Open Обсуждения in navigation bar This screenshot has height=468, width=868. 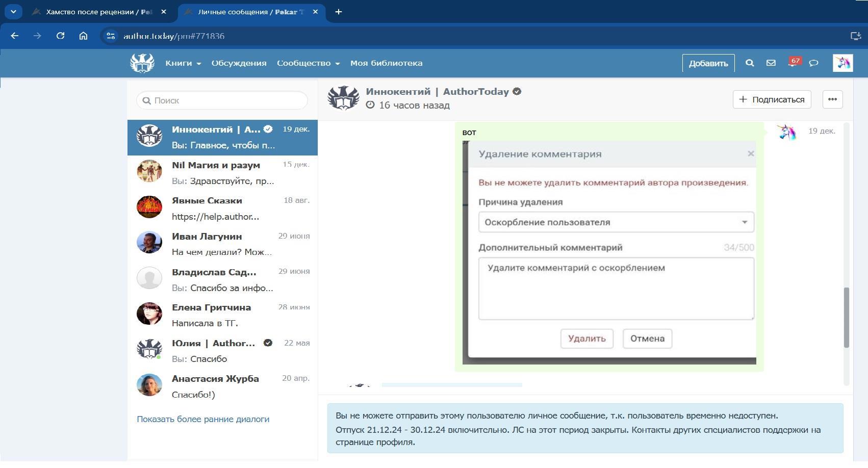(x=239, y=63)
